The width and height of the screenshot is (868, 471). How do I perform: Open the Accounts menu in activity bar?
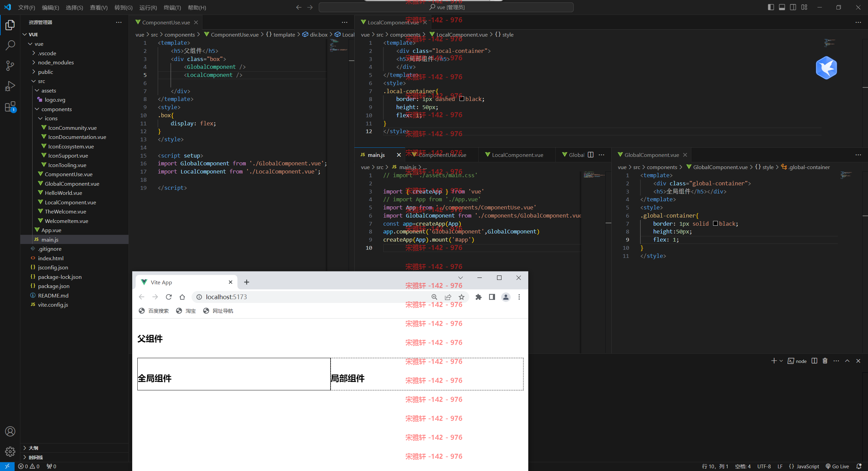[10, 431]
